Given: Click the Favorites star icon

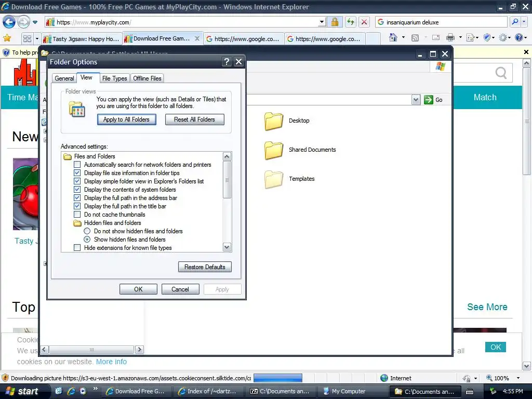Looking at the screenshot, I should 7,38.
